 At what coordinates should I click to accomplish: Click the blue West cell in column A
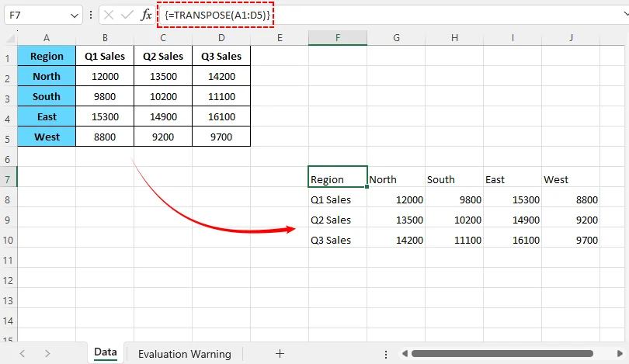click(x=47, y=137)
